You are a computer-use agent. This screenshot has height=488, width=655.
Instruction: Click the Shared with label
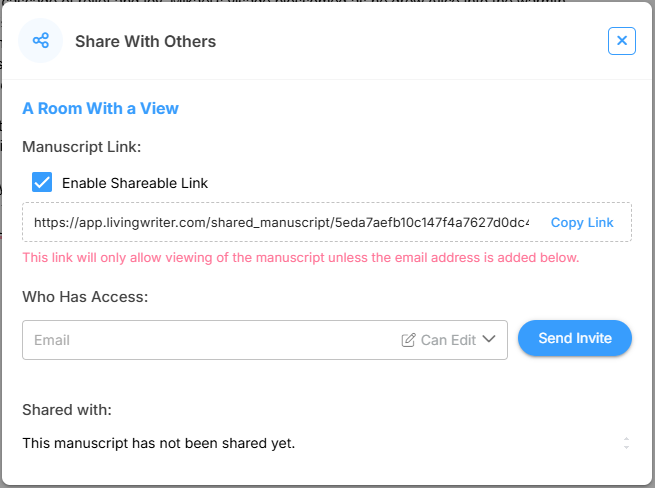point(67,409)
